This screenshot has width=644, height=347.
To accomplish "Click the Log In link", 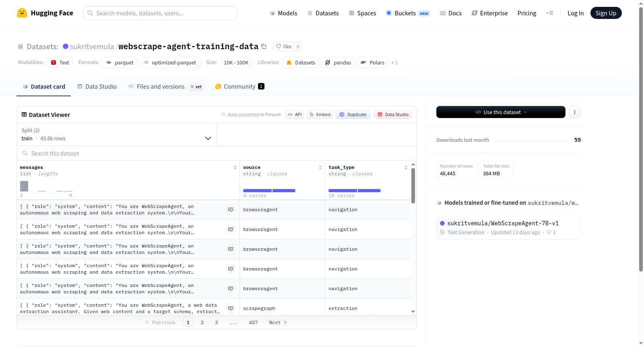I will [576, 13].
